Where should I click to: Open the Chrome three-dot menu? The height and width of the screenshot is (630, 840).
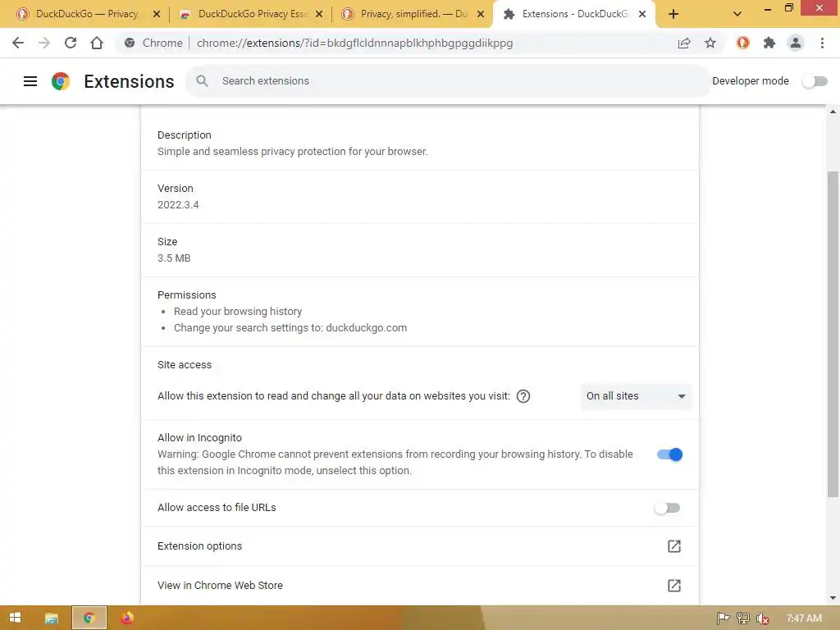(822, 43)
